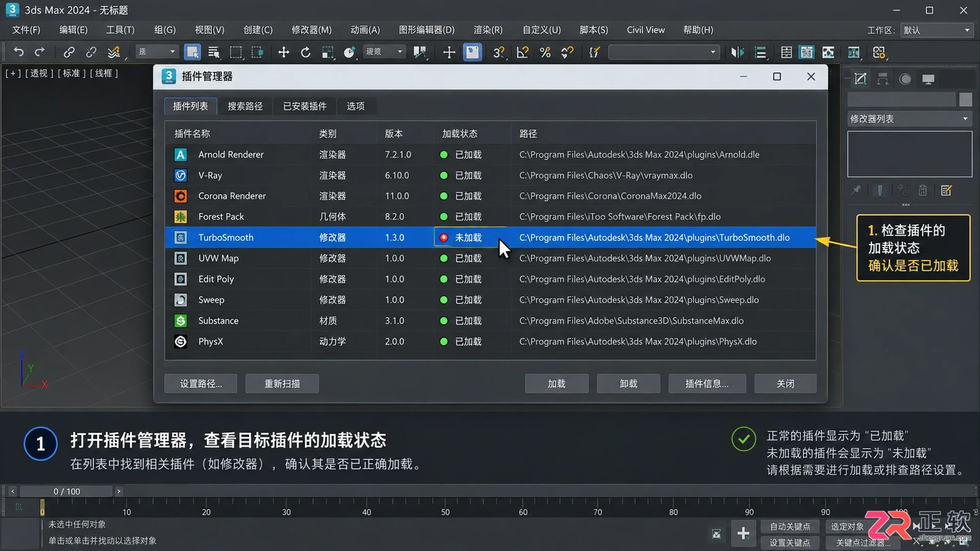Click the 设置路径... button
Viewport: 980px width, 551px height.
[x=201, y=384]
